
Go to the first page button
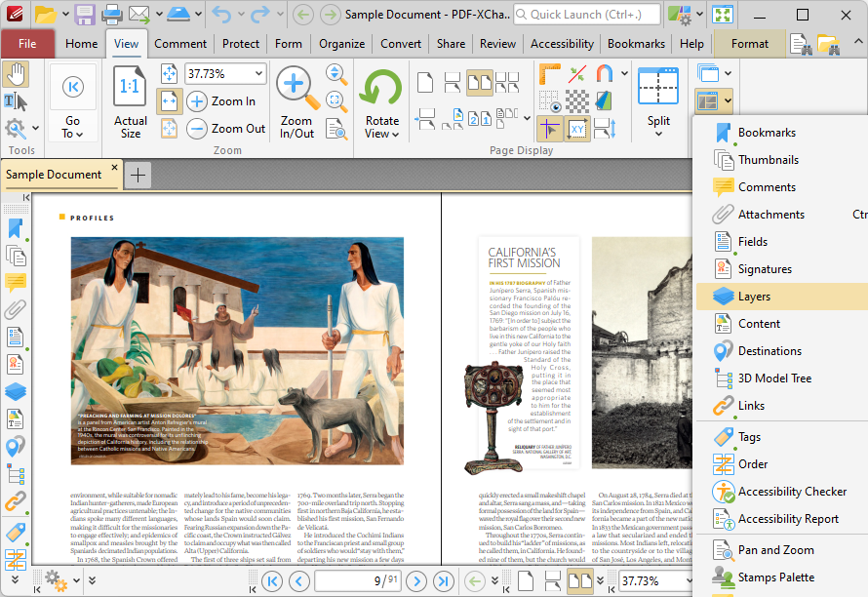click(x=272, y=581)
